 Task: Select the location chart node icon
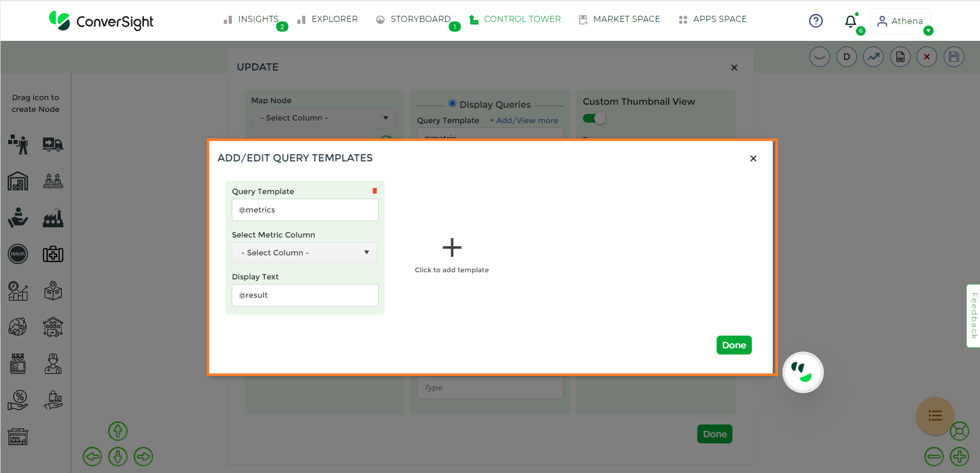point(18,291)
